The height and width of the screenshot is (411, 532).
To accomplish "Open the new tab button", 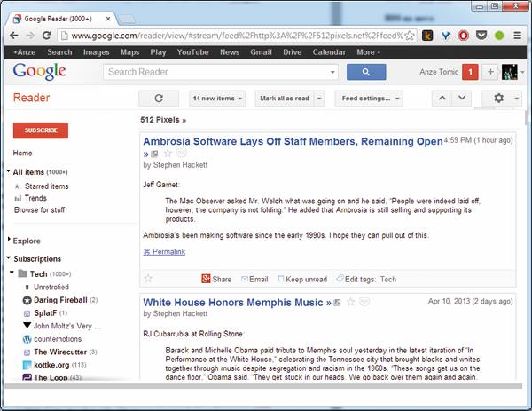I will [x=127, y=19].
